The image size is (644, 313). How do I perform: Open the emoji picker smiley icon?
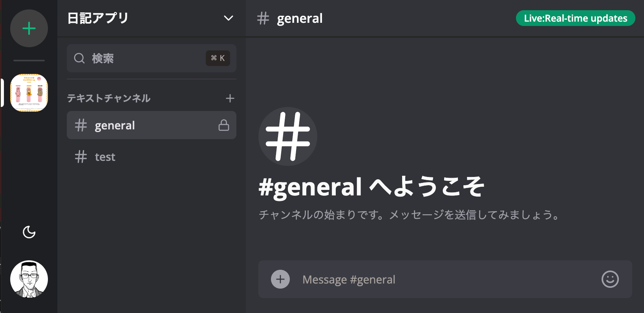click(x=610, y=279)
